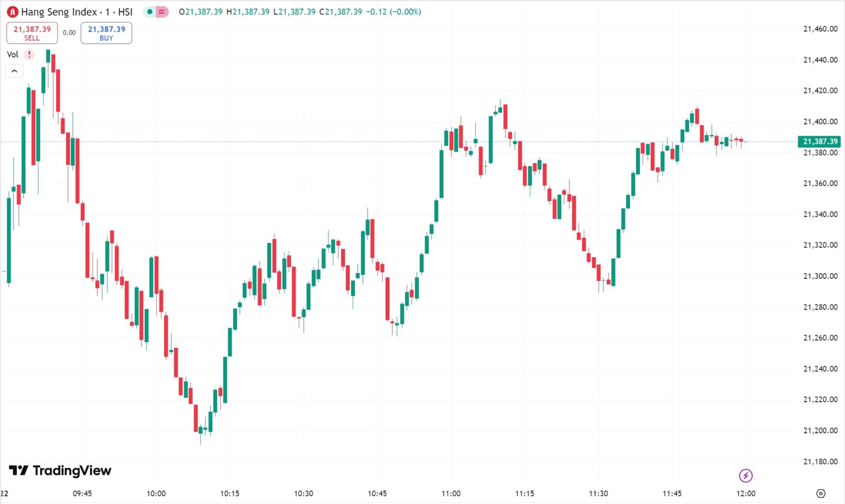845x504 pixels.
Task: Click the OHLC values in chart header
Action: (300, 12)
